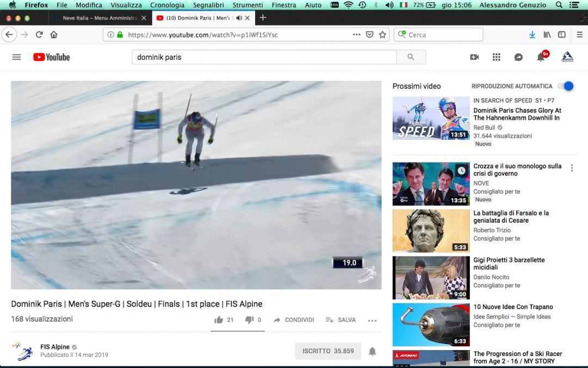Open La battaglia di Farsalo video title

[x=511, y=217]
